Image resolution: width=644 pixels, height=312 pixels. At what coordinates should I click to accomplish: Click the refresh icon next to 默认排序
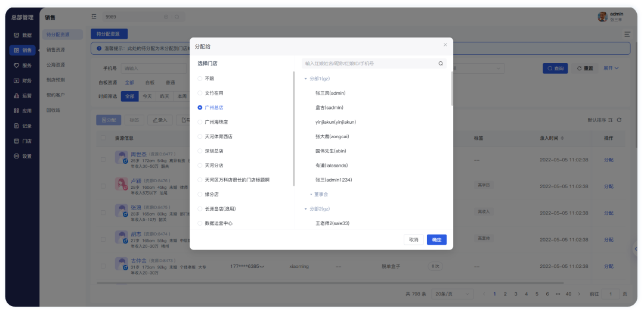point(619,120)
